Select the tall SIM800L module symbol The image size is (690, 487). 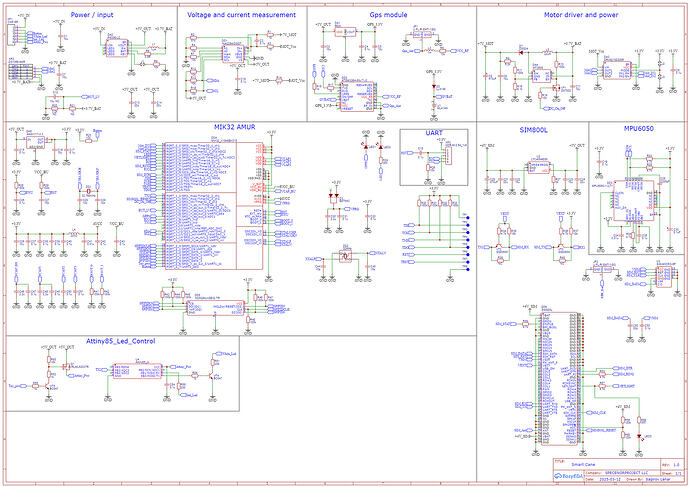559,378
